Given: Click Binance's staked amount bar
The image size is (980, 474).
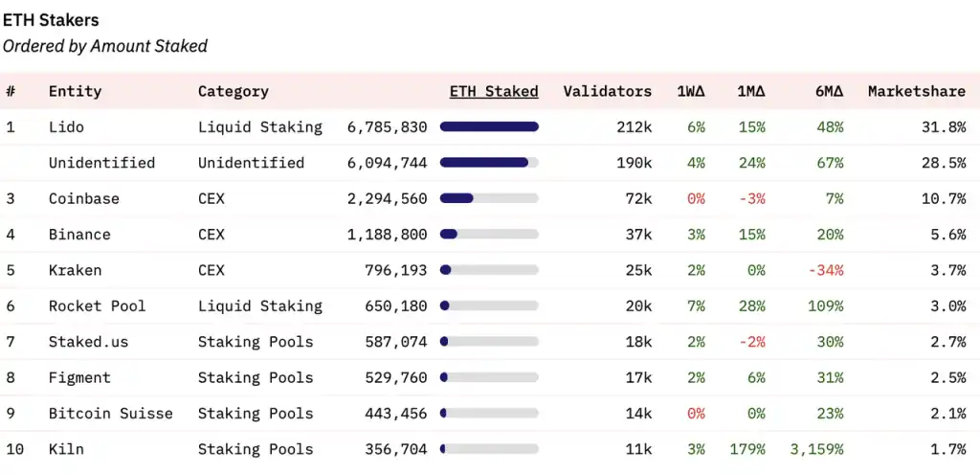Looking at the screenshot, I should [489, 235].
